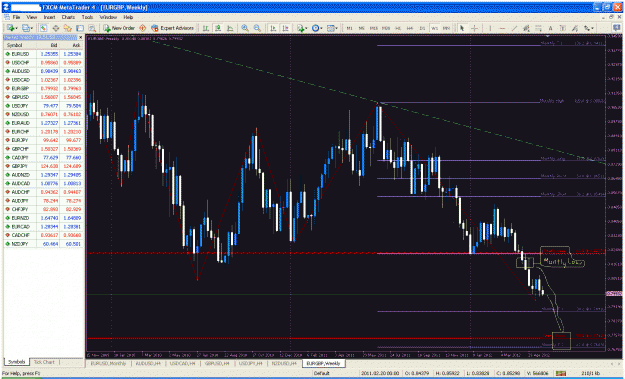Switch chart to H4 timeframe

point(410,28)
